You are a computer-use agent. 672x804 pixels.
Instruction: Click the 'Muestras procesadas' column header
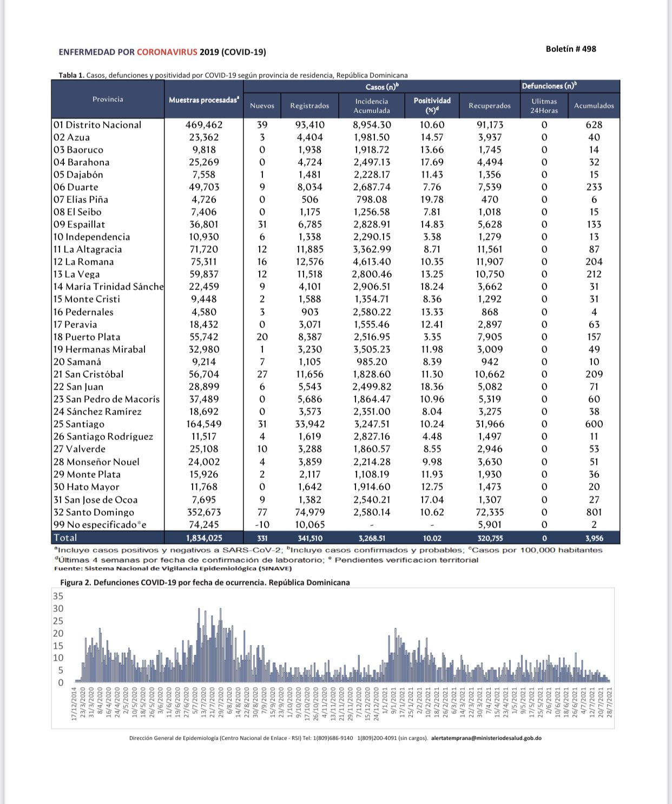(204, 100)
